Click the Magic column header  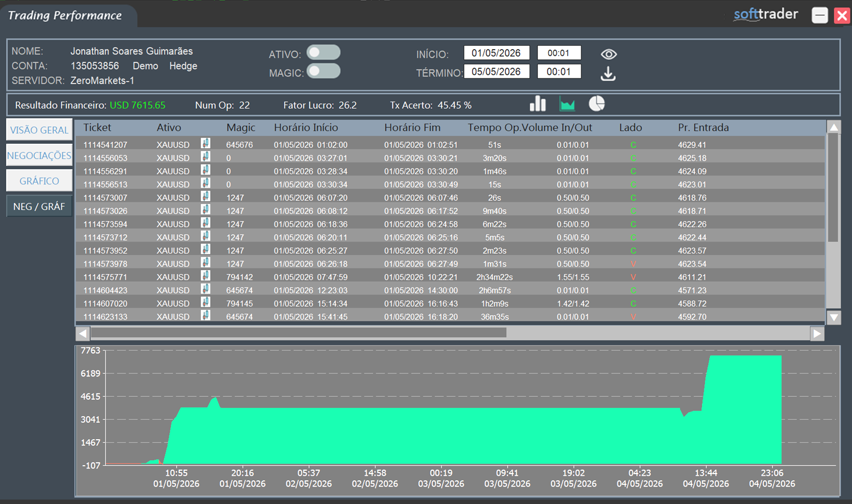(241, 127)
